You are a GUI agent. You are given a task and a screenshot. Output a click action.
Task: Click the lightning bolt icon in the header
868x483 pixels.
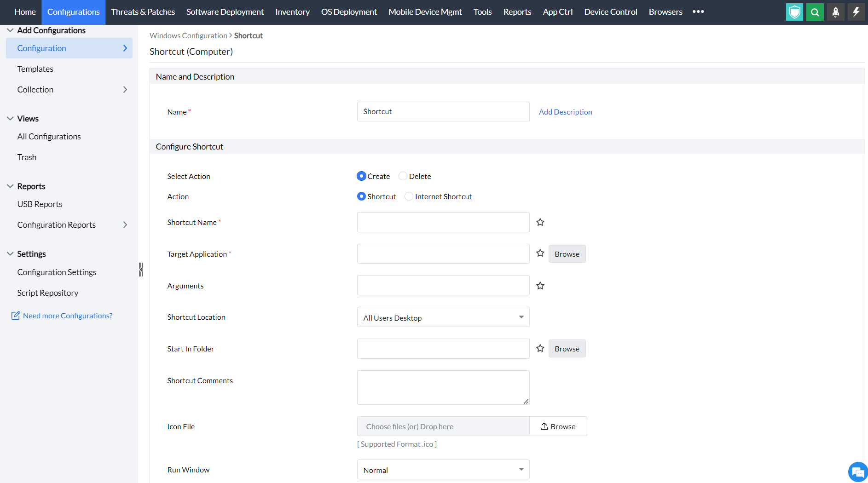point(856,12)
